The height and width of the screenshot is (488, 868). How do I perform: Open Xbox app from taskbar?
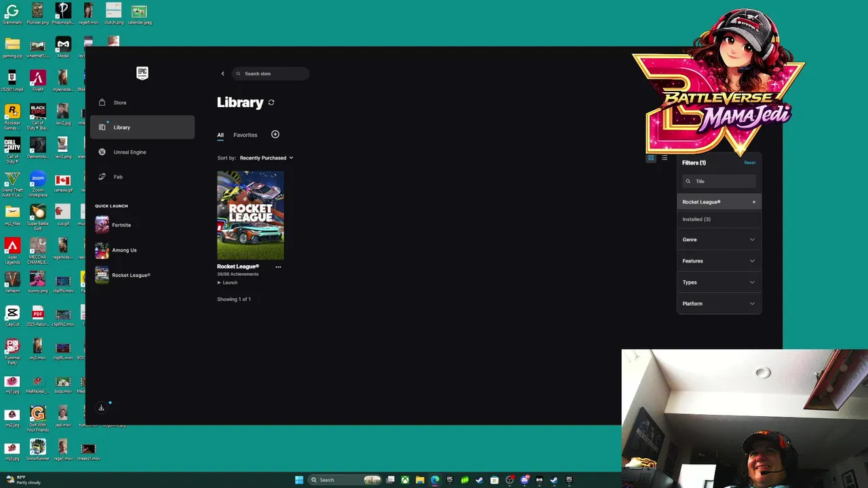point(405,480)
